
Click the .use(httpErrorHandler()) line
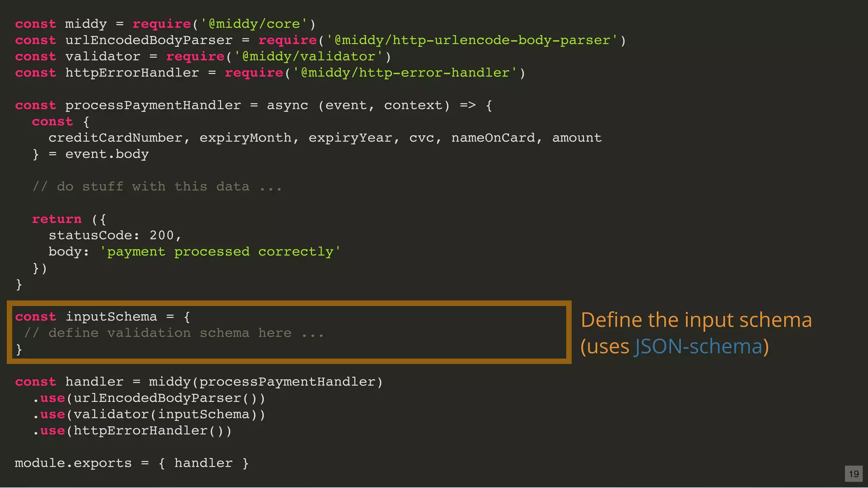pyautogui.click(x=132, y=431)
